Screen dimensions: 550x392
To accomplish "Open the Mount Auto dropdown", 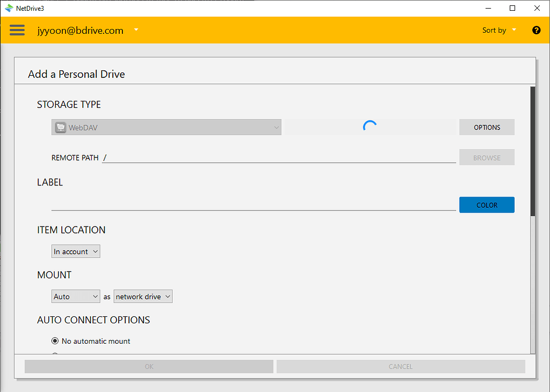I will click(75, 296).
